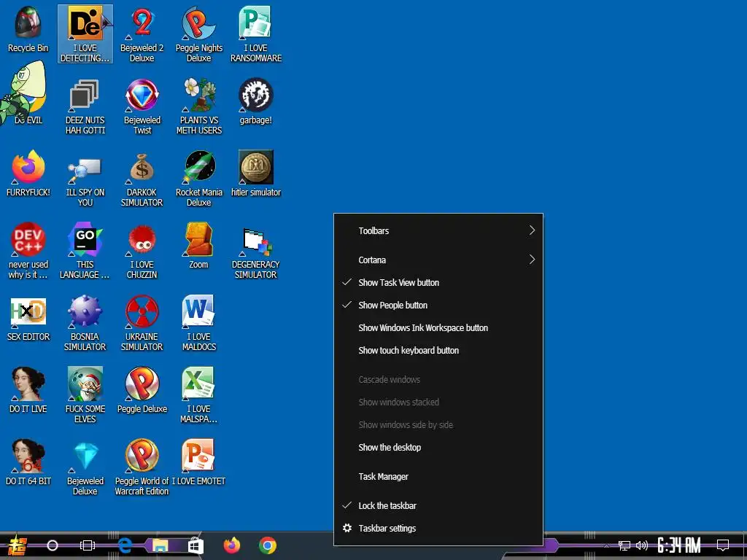Open the Bejeweled Deluxe diamond shortcut

(85, 467)
